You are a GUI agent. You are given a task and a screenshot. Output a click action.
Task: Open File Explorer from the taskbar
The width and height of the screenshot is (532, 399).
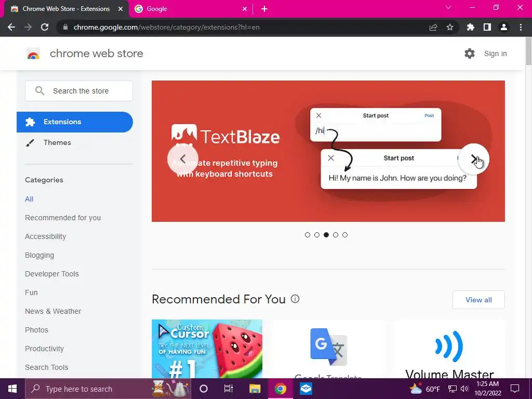point(255,389)
